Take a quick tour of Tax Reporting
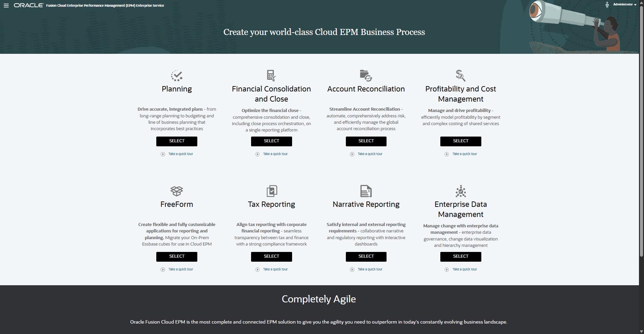 (275, 269)
